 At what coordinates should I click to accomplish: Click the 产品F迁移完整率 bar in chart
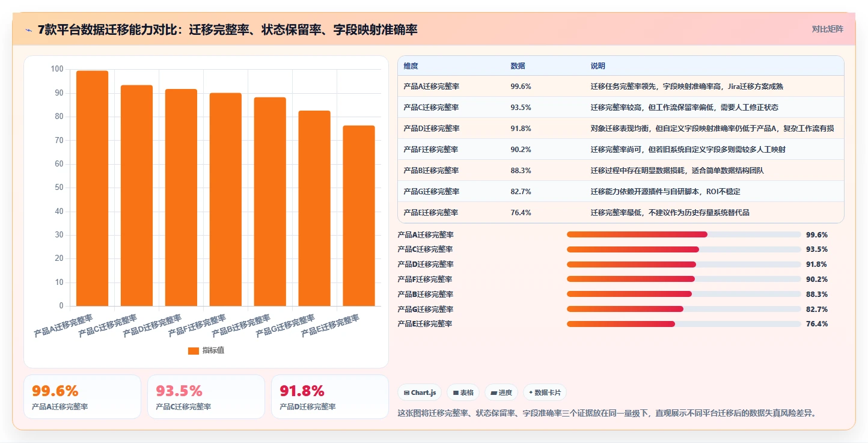225,200
